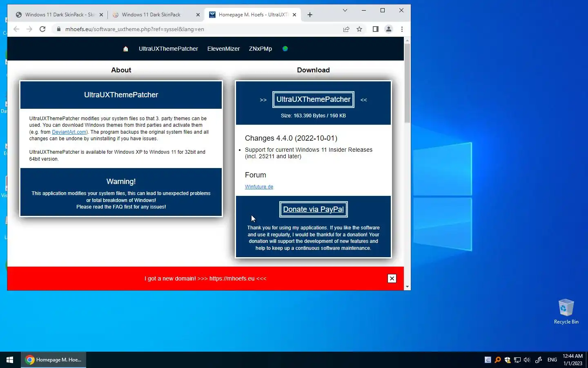Bookmark this page with the star icon
588x368 pixels.
(359, 29)
